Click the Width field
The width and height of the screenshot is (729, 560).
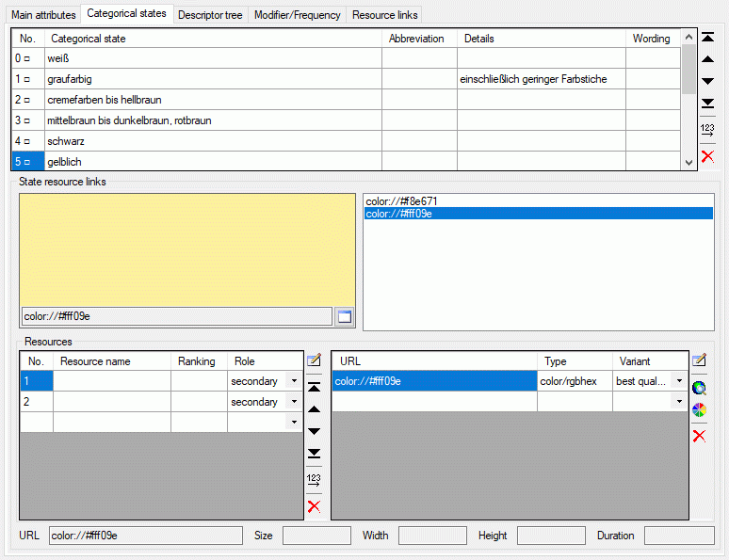tap(433, 536)
